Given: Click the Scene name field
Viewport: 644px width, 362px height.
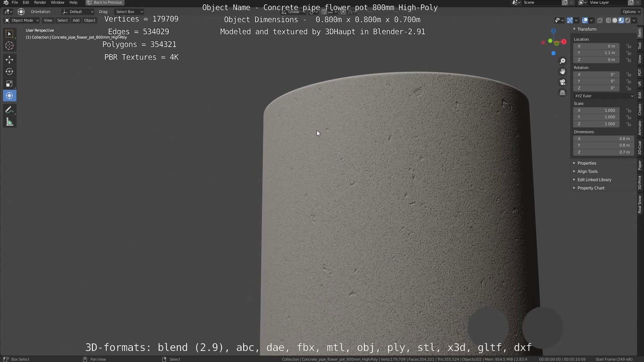Looking at the screenshot, I should 542,2.
